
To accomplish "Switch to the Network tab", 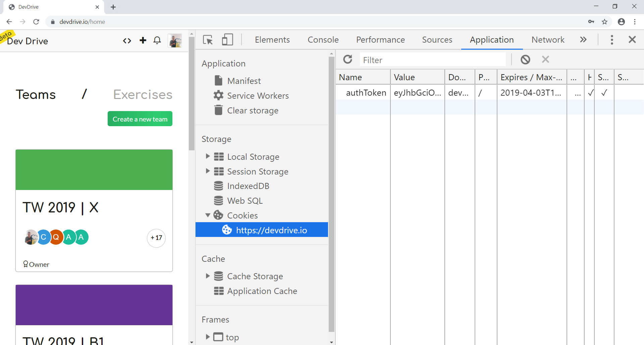I will (x=548, y=40).
